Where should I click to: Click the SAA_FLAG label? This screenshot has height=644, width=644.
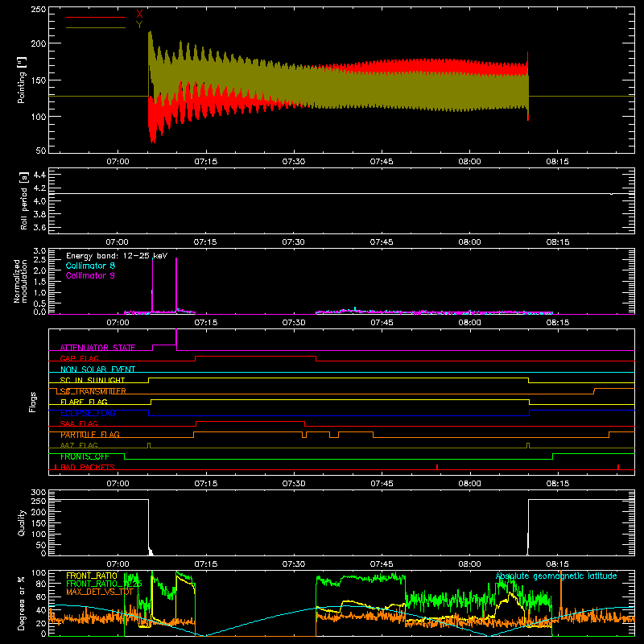[x=79, y=423]
